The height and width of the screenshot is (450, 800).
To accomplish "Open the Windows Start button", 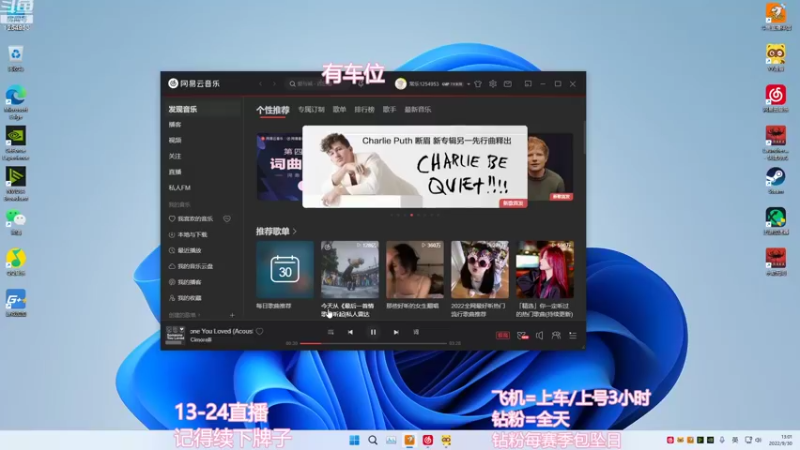I will point(354,440).
